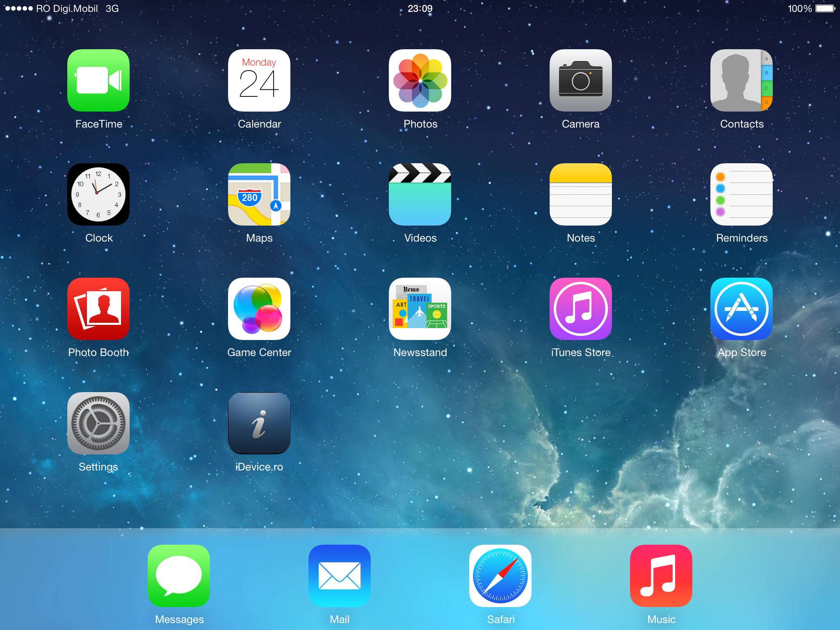Launch the iDevice.ro web clip

259,423
